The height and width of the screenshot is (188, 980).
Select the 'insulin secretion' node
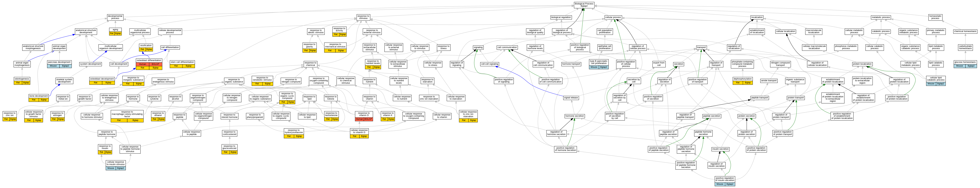pos(721,149)
